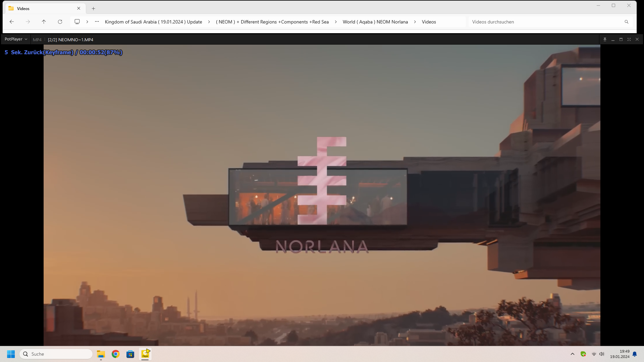Close the Videos Explorer tab

coord(79,8)
